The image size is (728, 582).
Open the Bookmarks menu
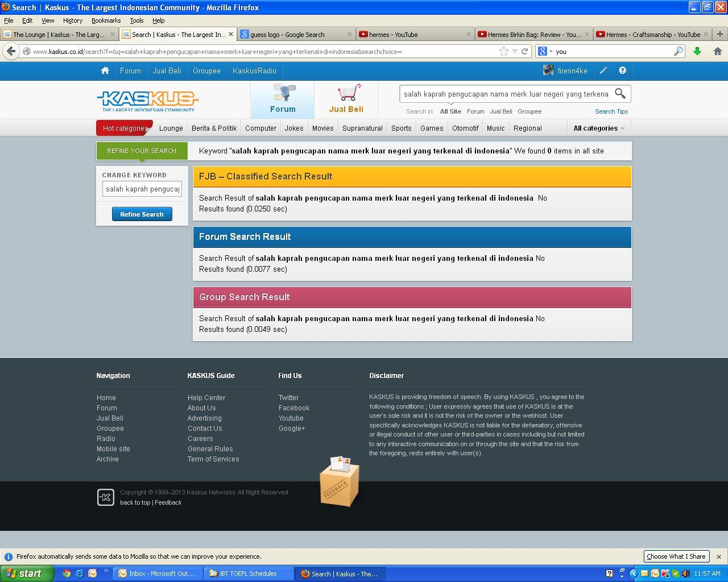106,20
